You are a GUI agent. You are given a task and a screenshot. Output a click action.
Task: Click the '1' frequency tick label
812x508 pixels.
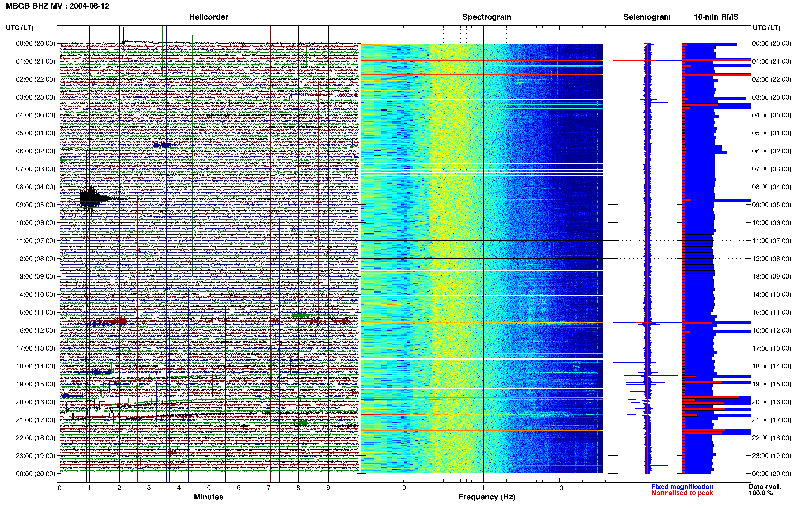483,487
